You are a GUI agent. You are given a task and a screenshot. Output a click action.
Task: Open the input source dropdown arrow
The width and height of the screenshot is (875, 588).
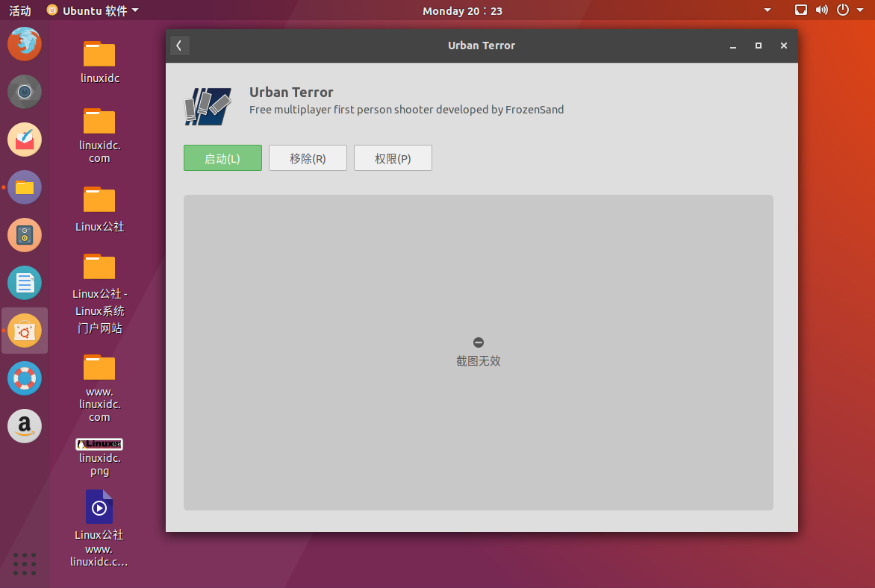click(x=767, y=10)
